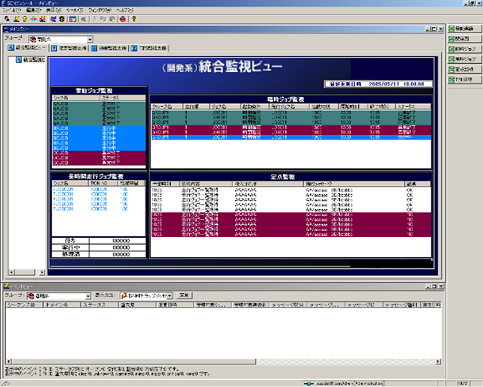Click the yellow question-mark help icon
The image size is (483, 387).
(x=134, y=19)
